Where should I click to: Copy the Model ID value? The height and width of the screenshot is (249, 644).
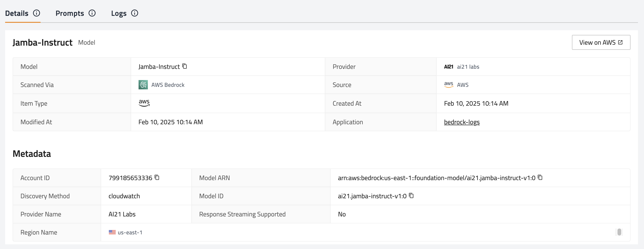(411, 196)
